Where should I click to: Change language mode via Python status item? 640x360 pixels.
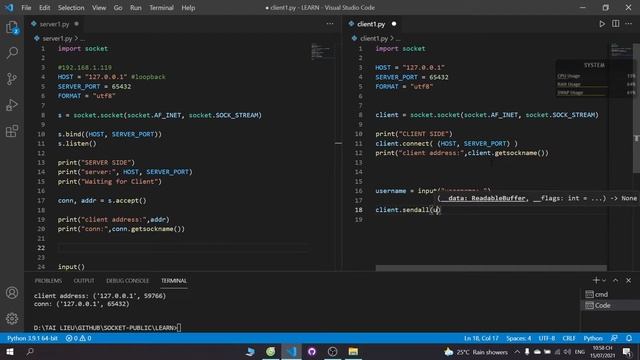593,338
